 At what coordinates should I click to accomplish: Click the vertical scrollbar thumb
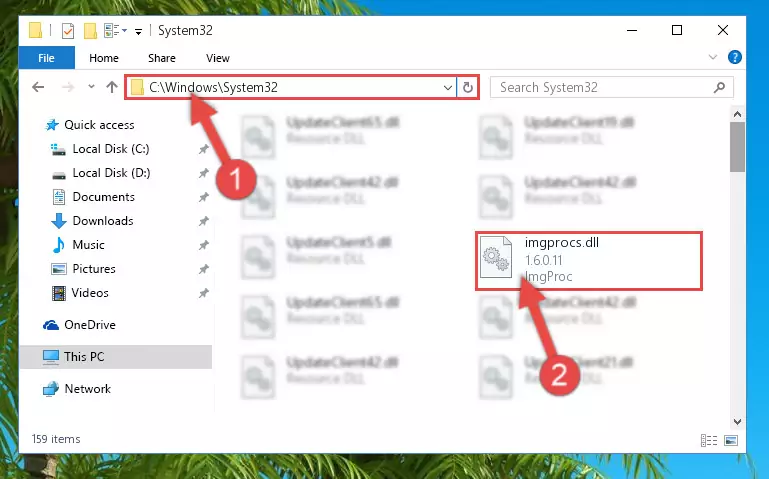[737, 147]
